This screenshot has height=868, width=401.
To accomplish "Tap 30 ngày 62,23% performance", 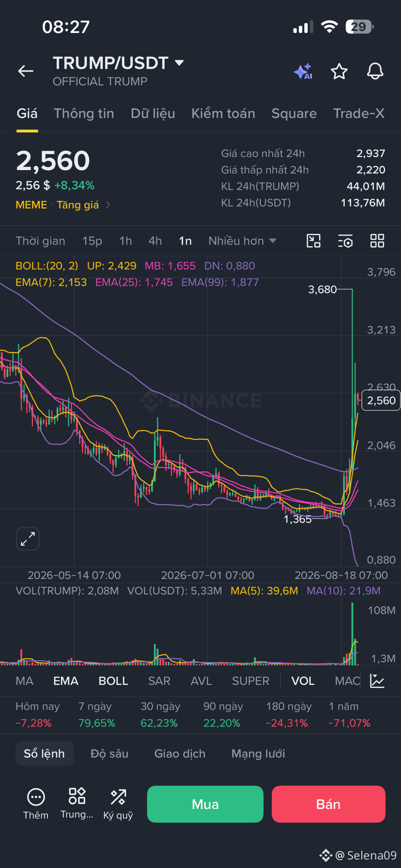I will (x=160, y=714).
